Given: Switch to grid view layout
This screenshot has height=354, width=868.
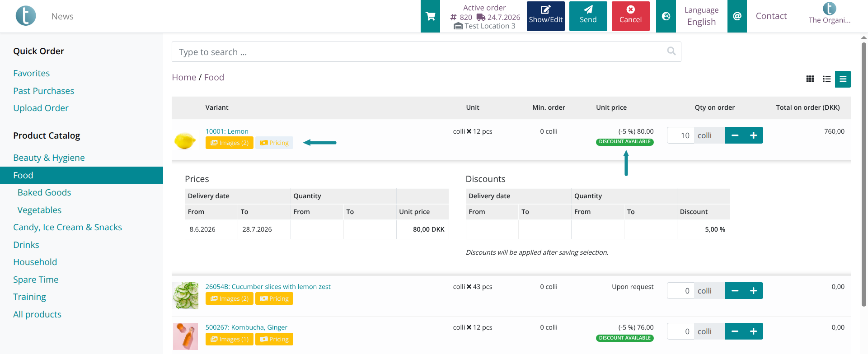Looking at the screenshot, I should coord(810,79).
